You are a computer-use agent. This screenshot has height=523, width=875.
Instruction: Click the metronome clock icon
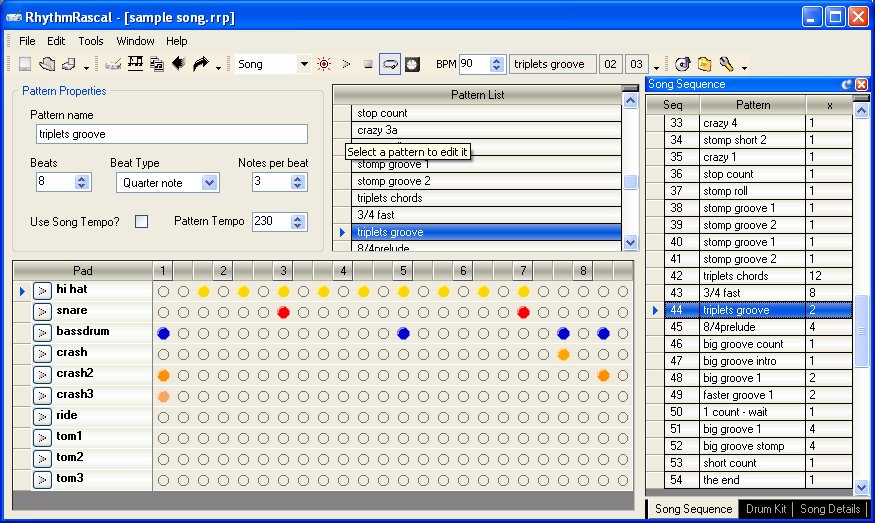(x=412, y=64)
